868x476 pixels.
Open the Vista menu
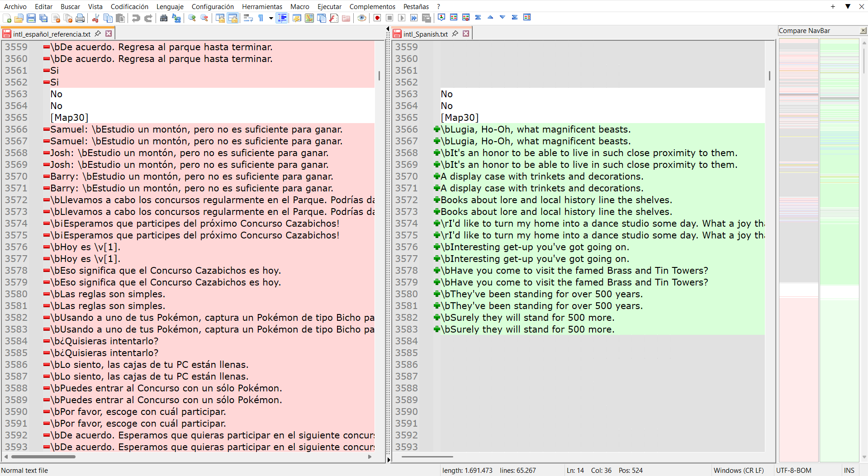(95, 6)
